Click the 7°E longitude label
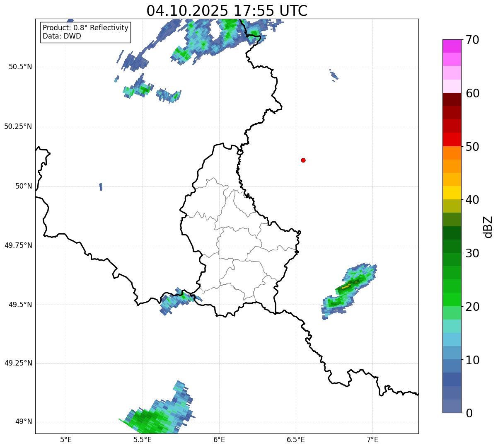The height and width of the screenshot is (448, 498). coord(372,439)
